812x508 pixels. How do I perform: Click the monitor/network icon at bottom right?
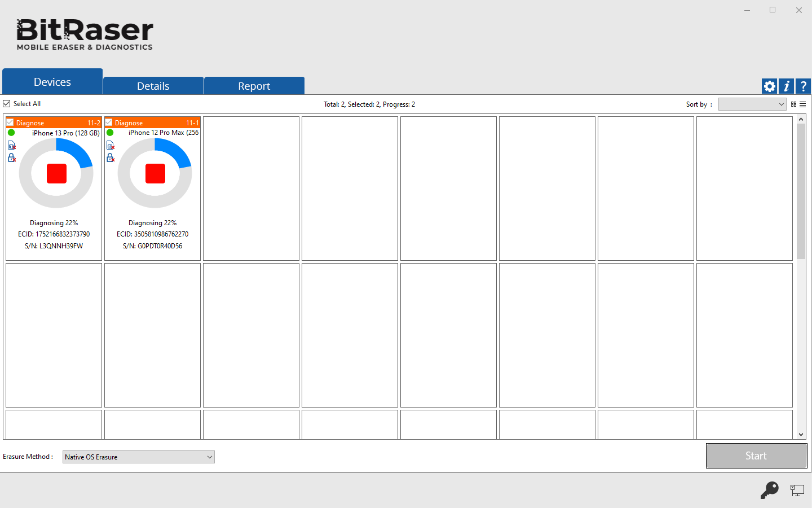[x=797, y=491]
